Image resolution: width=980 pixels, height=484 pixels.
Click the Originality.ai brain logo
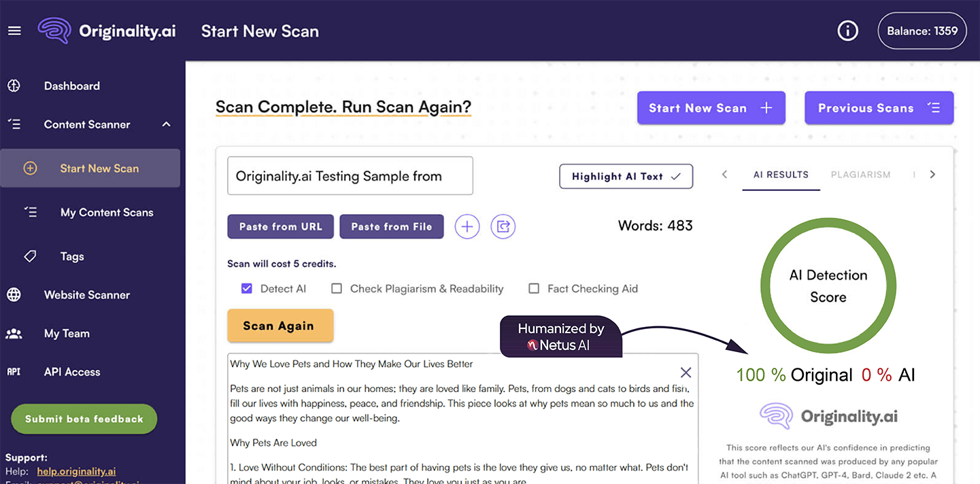(54, 31)
